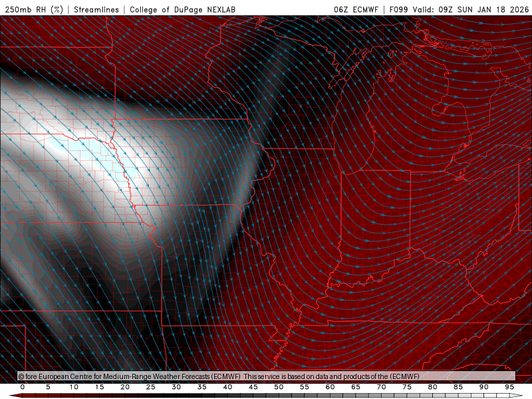
Task: Click the "06Z ECMWF" model run label
Action: (x=356, y=9)
